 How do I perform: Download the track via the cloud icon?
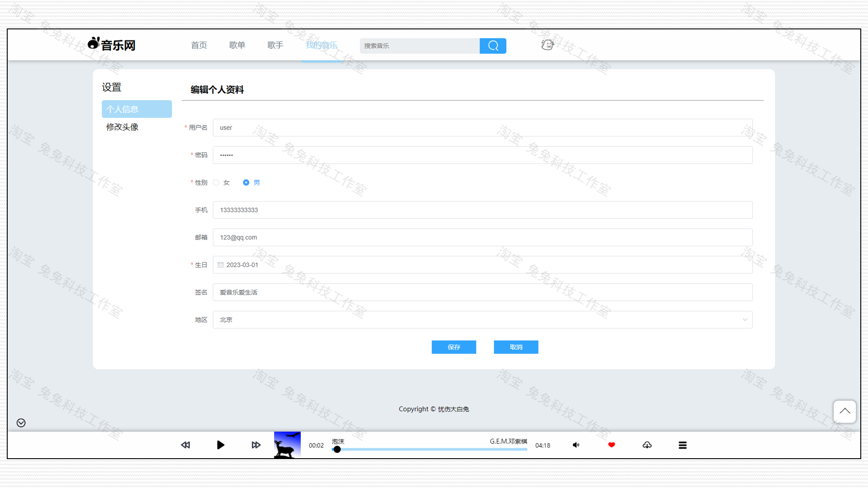(647, 445)
